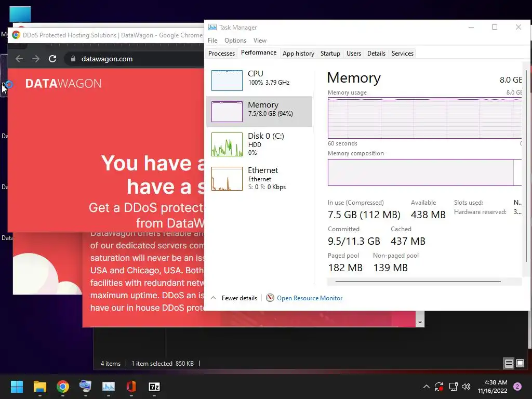Switch to the Processes tab
Viewport: 532px width, 399px height.
(221, 54)
